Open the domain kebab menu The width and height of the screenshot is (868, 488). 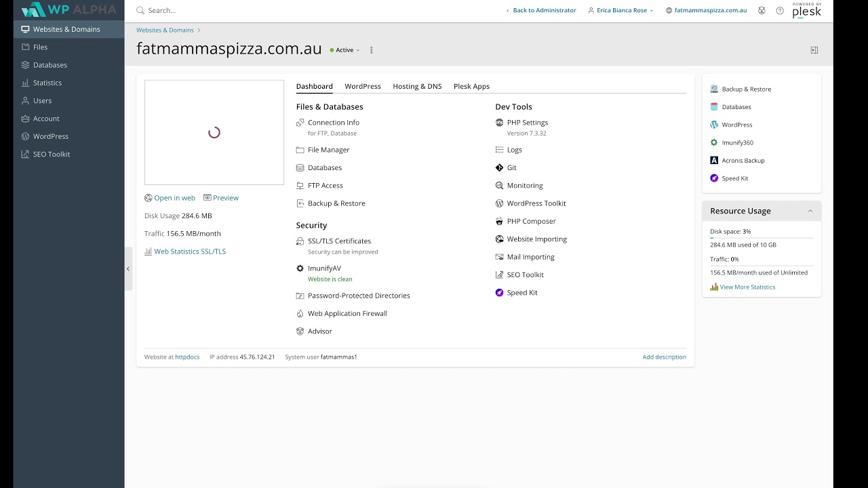point(371,50)
